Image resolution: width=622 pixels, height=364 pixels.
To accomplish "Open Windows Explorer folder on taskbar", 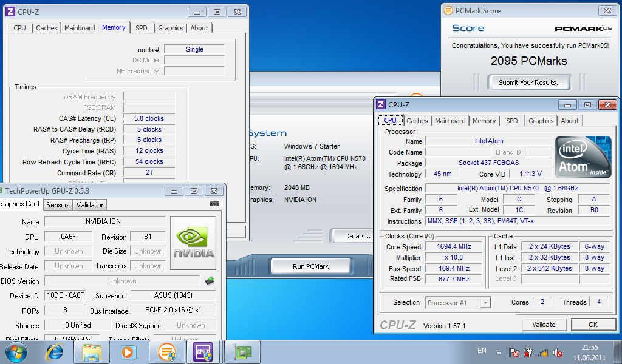I will [x=92, y=352].
